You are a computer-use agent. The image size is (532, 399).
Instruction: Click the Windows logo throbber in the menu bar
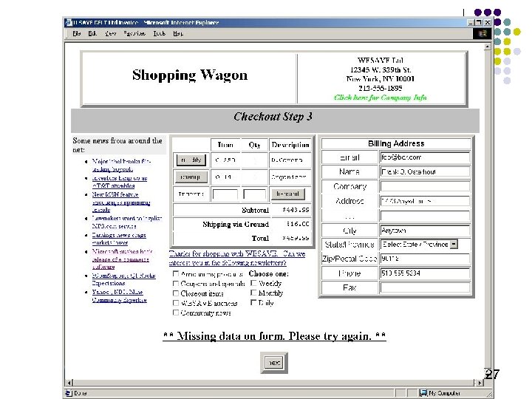(482, 33)
